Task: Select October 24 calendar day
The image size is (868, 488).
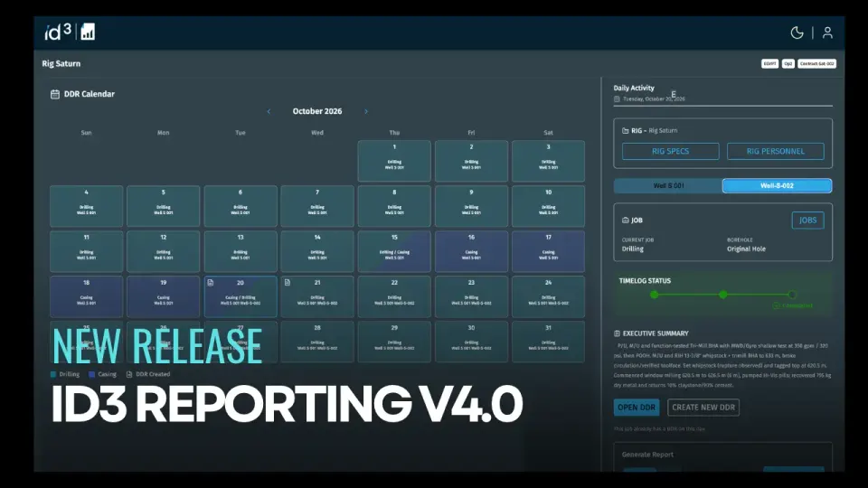Action: pos(548,296)
